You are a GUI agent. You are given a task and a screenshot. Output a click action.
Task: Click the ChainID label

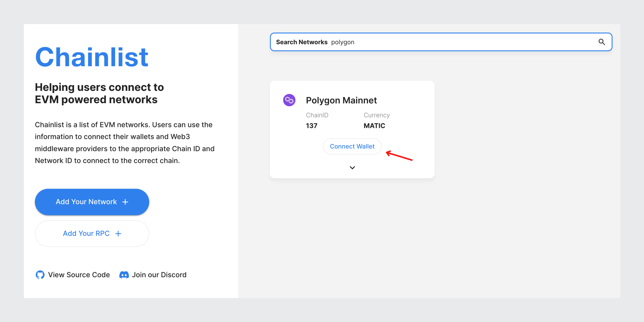coord(317,115)
